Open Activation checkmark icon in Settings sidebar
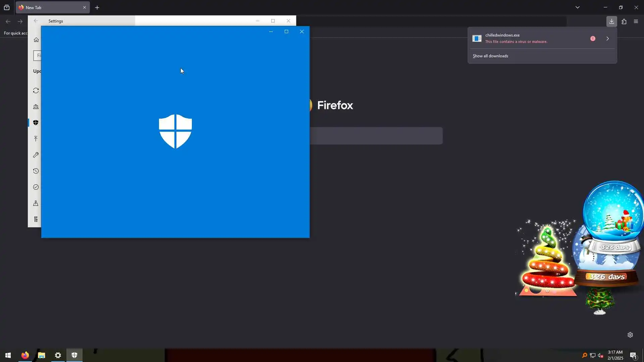This screenshot has width=644, height=362. click(36, 187)
